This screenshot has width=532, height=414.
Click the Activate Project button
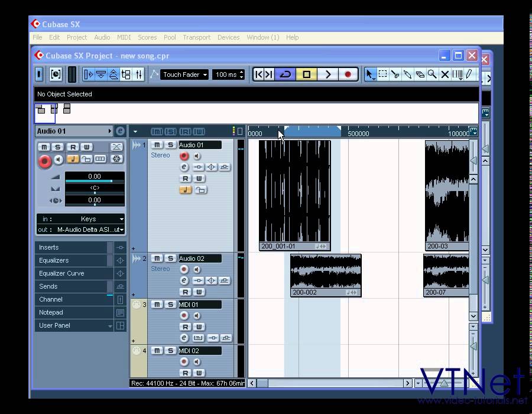[x=39, y=75]
